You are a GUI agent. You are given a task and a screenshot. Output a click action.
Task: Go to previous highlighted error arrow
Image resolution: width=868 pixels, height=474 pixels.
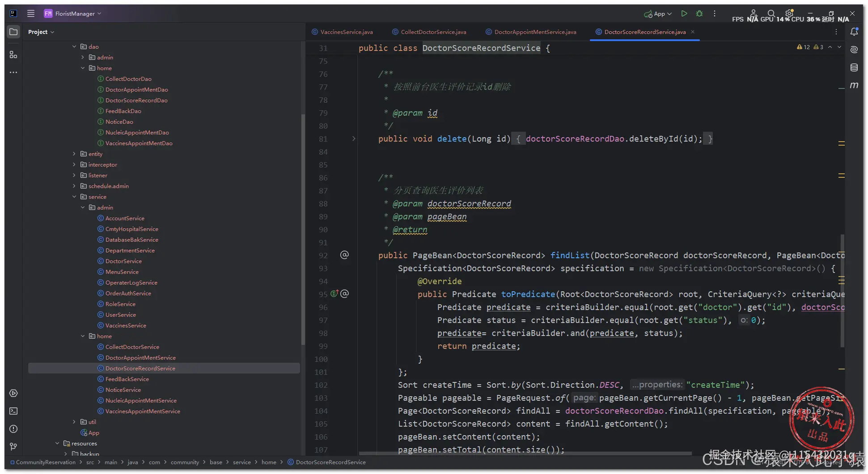[x=830, y=47]
